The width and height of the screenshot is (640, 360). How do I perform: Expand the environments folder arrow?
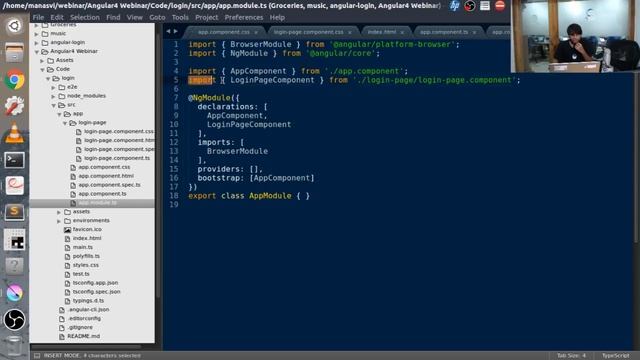[59, 221]
